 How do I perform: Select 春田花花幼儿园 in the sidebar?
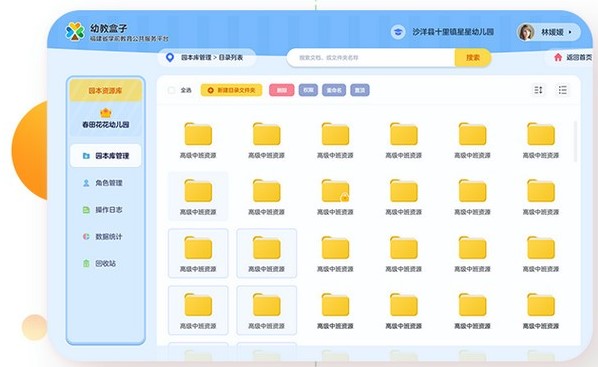coord(106,124)
